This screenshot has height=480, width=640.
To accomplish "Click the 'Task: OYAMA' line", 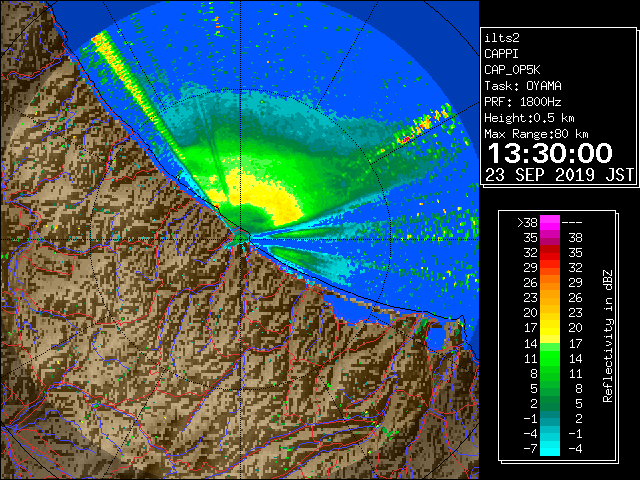I will pyautogui.click(x=523, y=86).
